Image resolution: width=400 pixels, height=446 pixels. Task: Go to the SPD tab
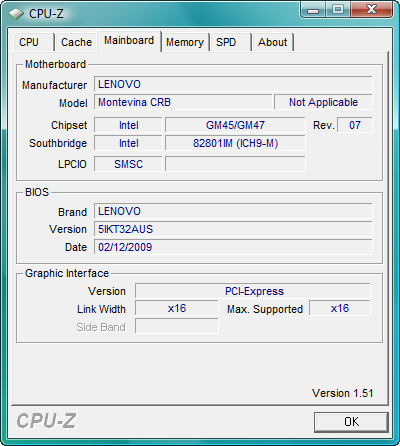coord(230,42)
